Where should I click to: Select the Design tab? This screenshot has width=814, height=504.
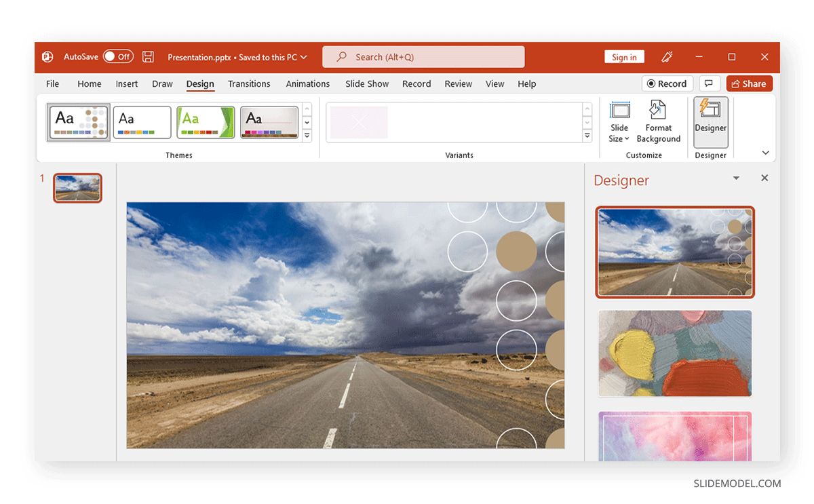[x=200, y=83]
